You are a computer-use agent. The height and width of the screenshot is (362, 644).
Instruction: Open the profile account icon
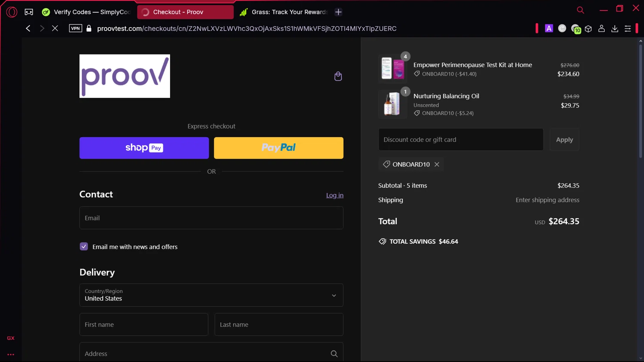601,28
